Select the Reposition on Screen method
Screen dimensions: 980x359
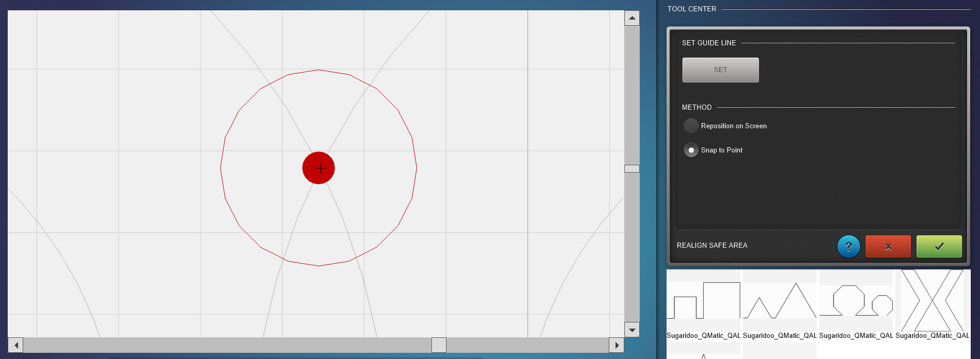coord(691,126)
